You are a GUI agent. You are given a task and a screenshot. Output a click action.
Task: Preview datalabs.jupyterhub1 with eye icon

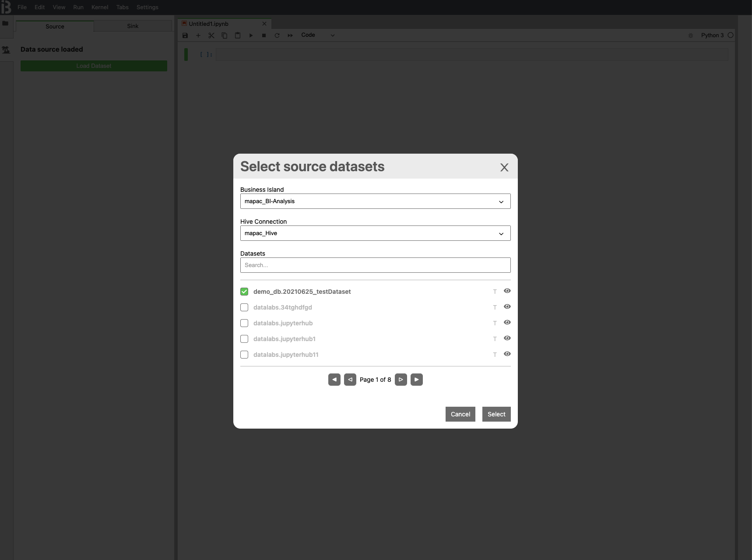click(507, 338)
